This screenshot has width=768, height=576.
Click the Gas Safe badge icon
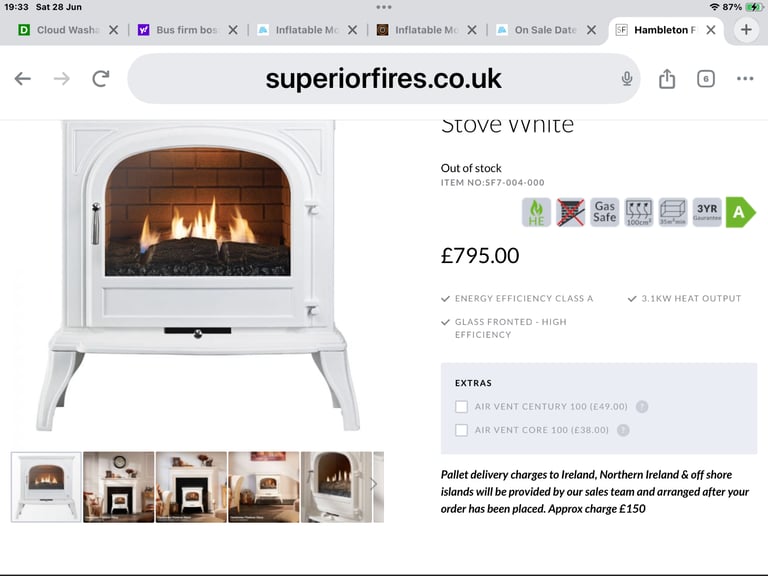point(604,212)
